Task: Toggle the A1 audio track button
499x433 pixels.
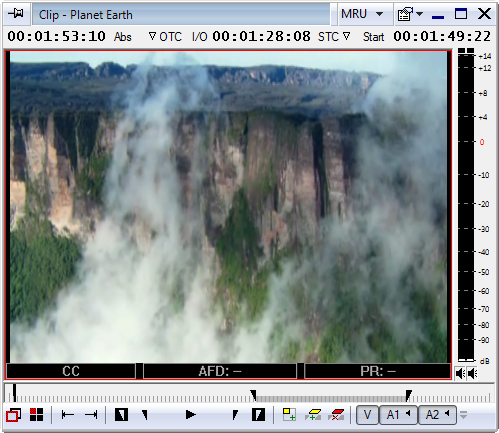Action: coord(398,415)
